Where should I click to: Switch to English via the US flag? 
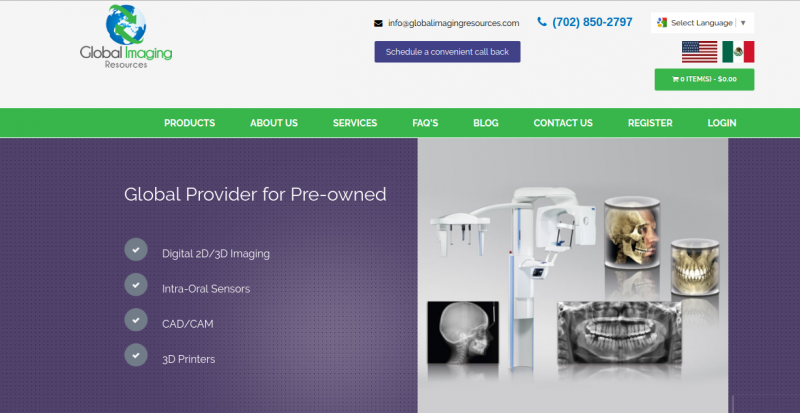699,52
